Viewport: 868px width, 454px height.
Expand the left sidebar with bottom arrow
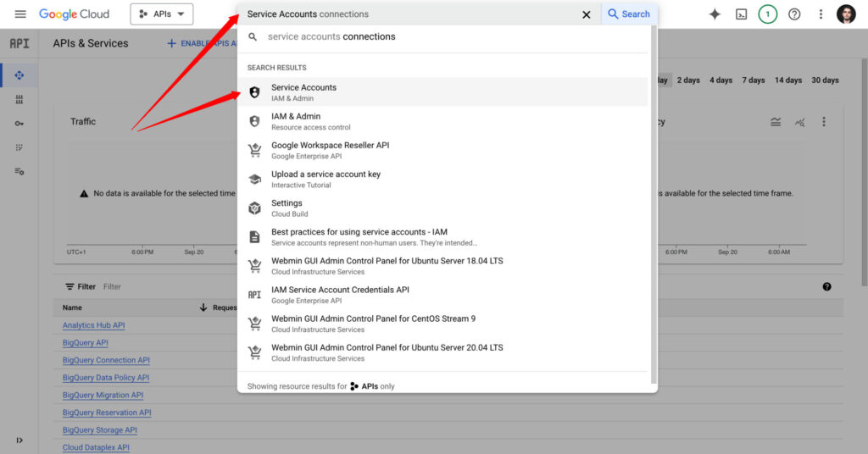[19, 440]
